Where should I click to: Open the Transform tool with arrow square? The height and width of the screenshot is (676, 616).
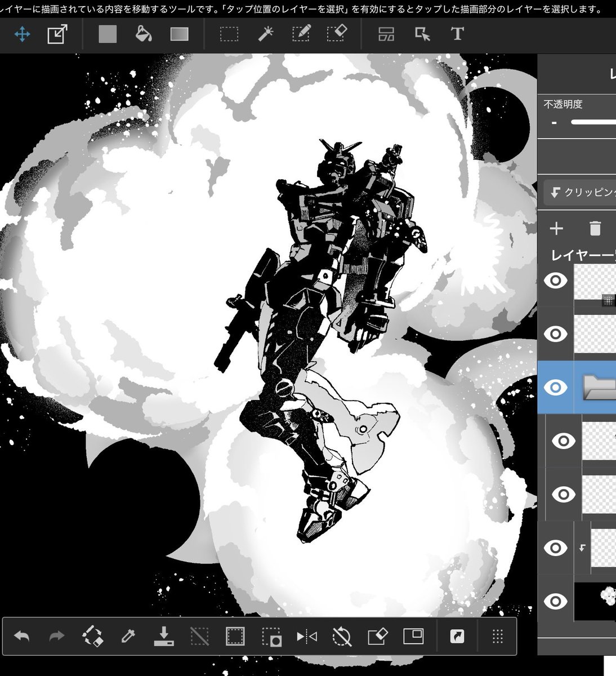coord(57,34)
